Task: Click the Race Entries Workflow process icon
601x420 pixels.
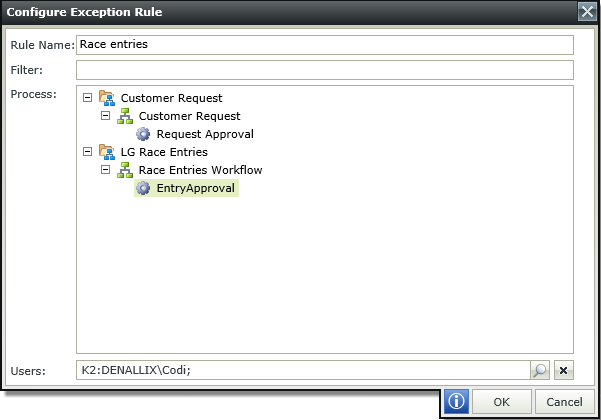Action: [125, 170]
